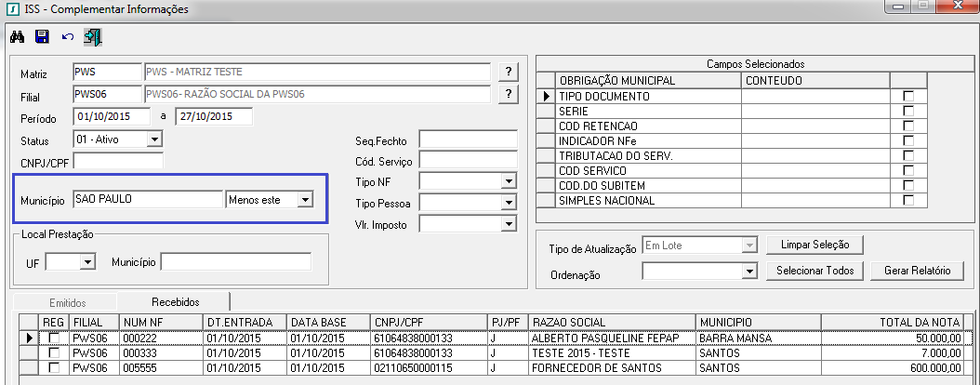Image resolution: width=980 pixels, height=385 pixels.
Task: Click the Matriz code field
Action: pyautogui.click(x=108, y=73)
